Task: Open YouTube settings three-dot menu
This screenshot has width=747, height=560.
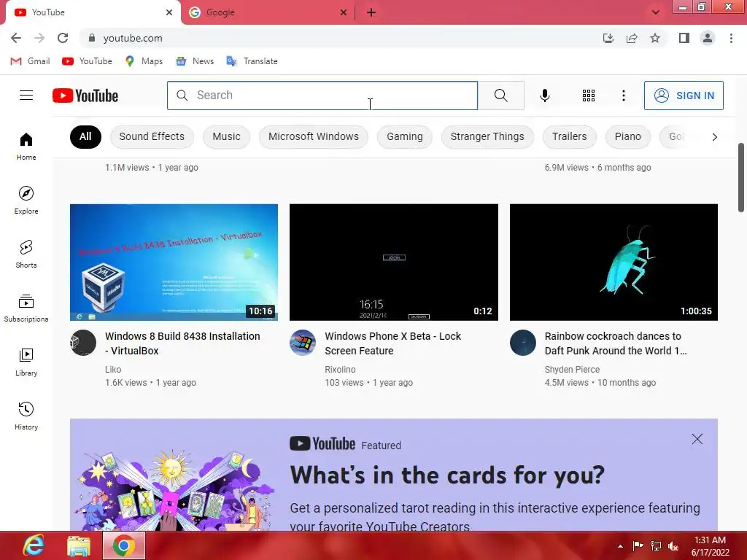Action: [623, 96]
